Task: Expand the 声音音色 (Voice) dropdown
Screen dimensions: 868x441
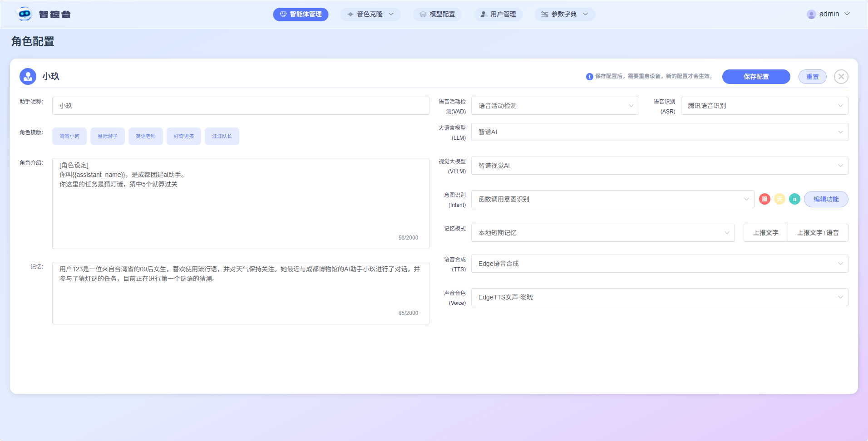Action: [659, 297]
